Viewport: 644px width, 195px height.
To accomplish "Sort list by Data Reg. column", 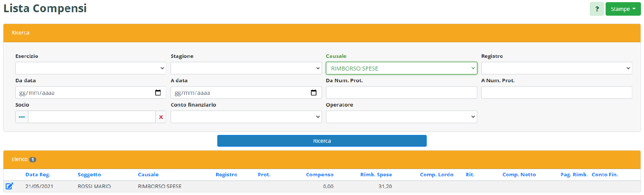I will (x=38, y=175).
